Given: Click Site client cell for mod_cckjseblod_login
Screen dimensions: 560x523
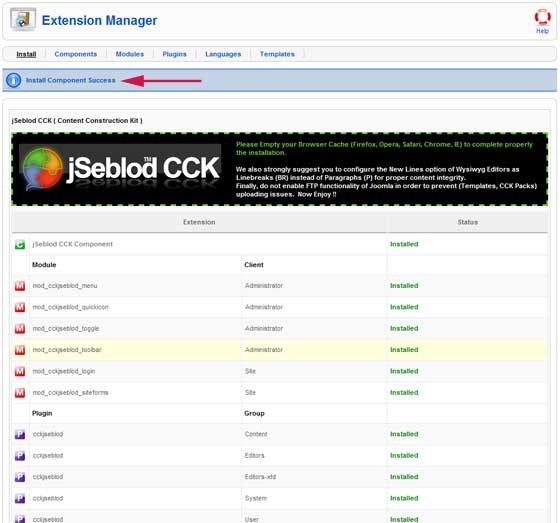Looking at the screenshot, I should 250,371.
